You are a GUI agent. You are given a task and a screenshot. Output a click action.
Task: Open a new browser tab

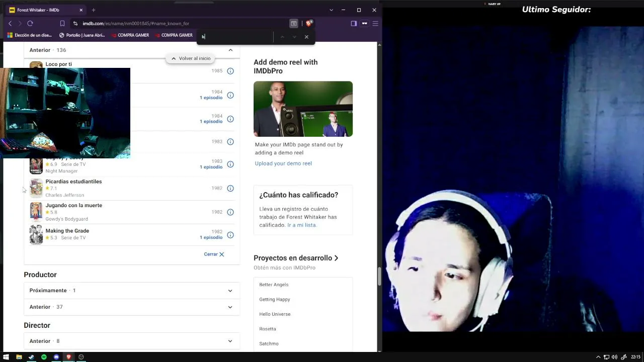coord(94,10)
